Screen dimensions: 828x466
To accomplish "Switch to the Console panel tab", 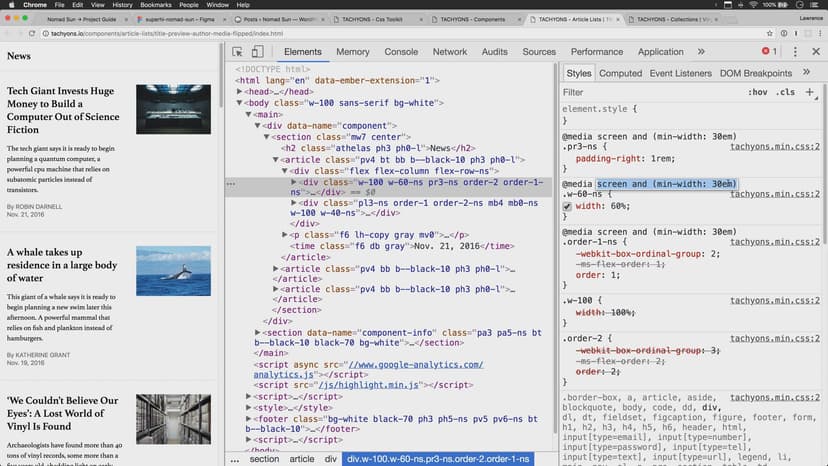I will tap(401, 52).
